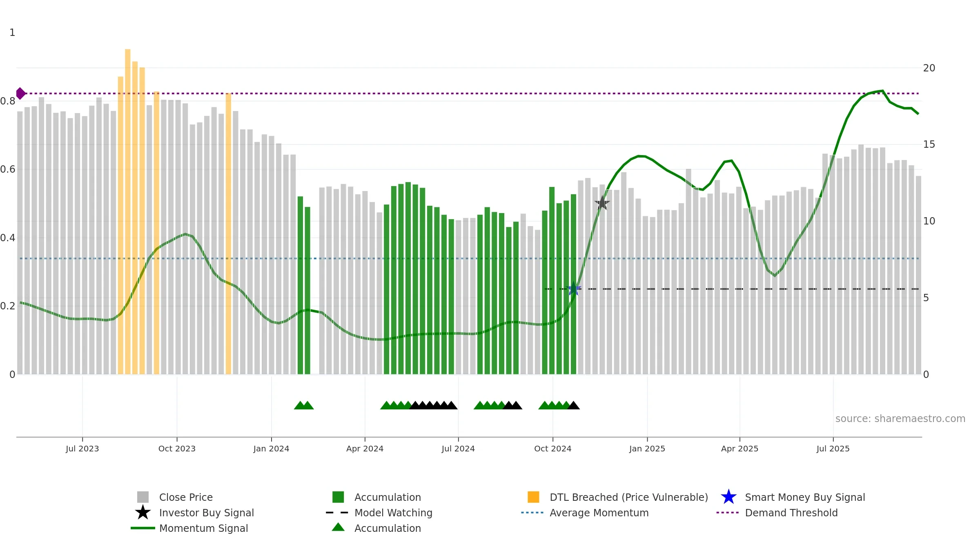Toggle the Close Price legend label
Image resolution: width=980 pixels, height=551 pixels.
pos(186,497)
